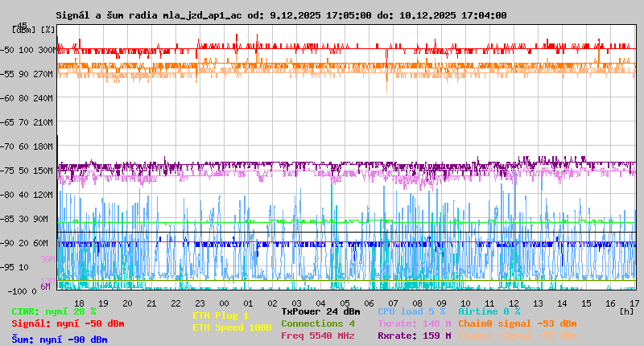Viewport: 644px width, 346px height.
Task: Select the Airtime 0 % legend entry
Action: pyautogui.click(x=489, y=311)
